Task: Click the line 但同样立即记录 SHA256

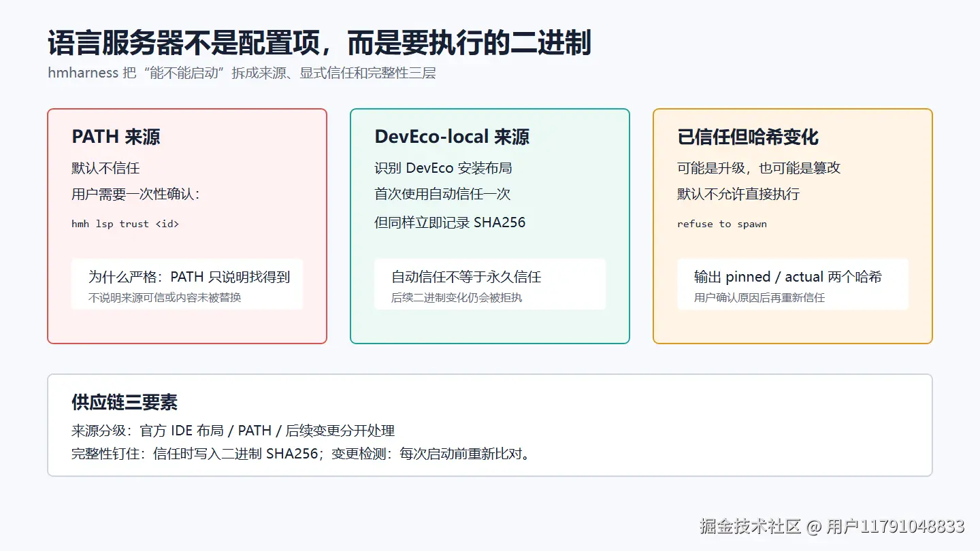Action: click(x=450, y=222)
